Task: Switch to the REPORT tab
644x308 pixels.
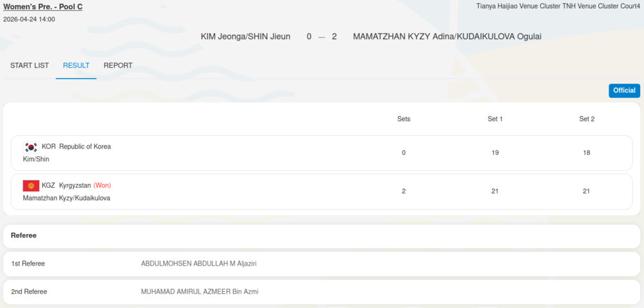Action: click(x=118, y=66)
